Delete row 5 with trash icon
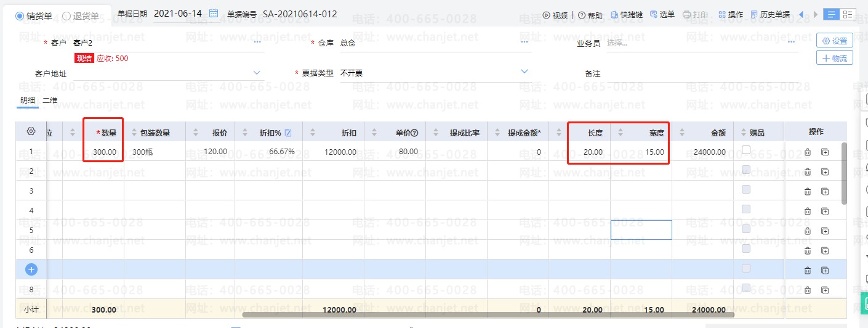 pos(808,231)
